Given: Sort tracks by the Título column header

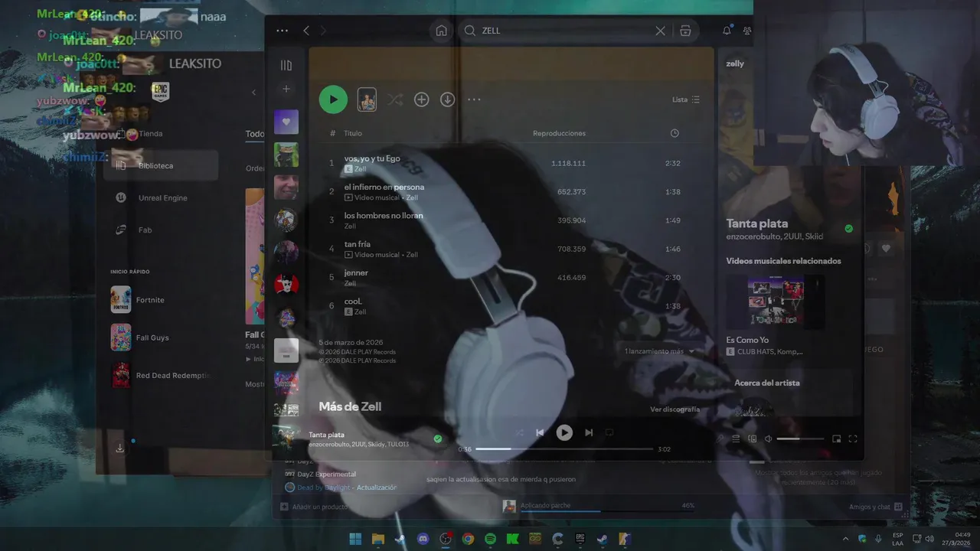Looking at the screenshot, I should pyautogui.click(x=352, y=133).
